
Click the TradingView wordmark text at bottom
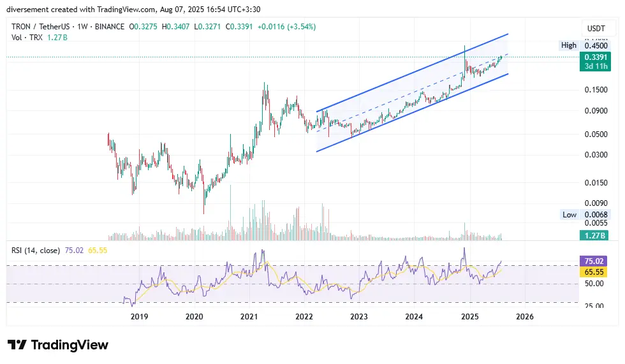pyautogui.click(x=70, y=345)
